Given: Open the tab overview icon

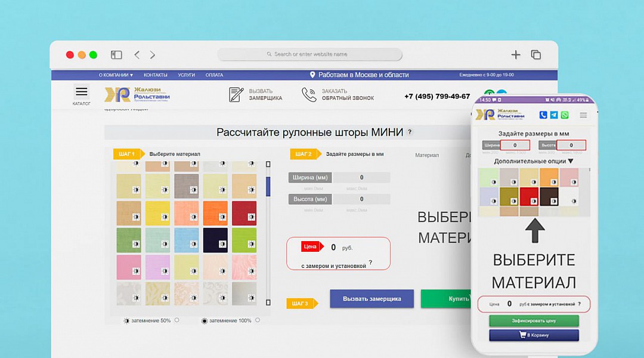Looking at the screenshot, I should tap(536, 55).
